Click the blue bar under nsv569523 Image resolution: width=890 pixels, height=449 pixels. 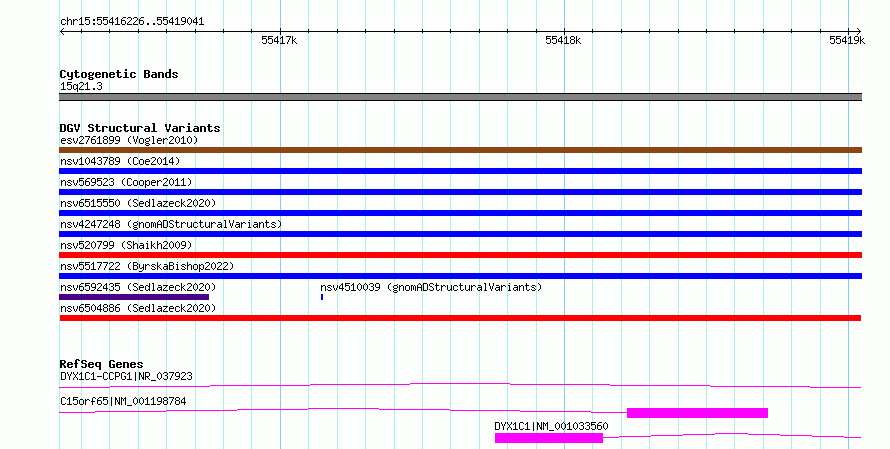pos(460,192)
